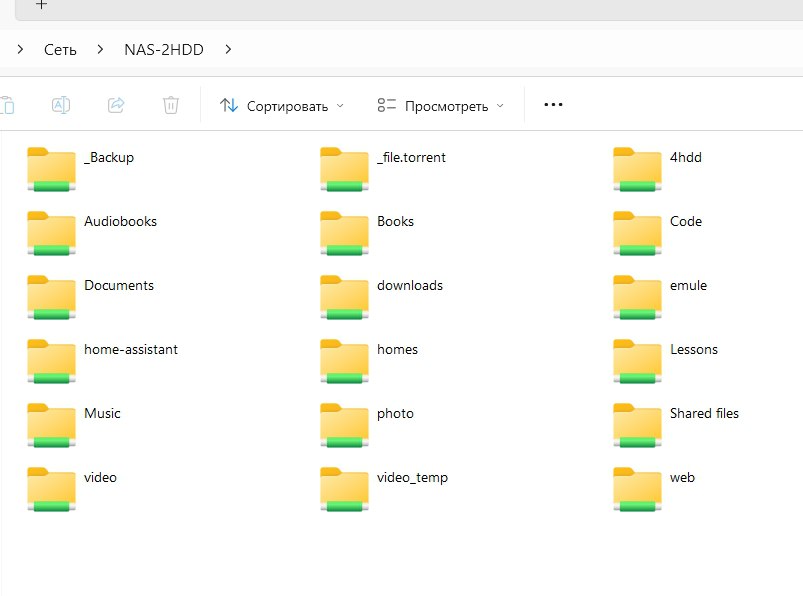Select the Shared files folder icon
Image resolution: width=803 pixels, height=596 pixels.
point(637,424)
